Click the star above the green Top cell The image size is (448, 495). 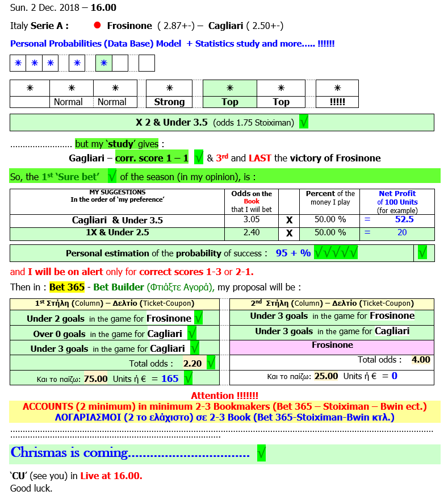(230, 88)
